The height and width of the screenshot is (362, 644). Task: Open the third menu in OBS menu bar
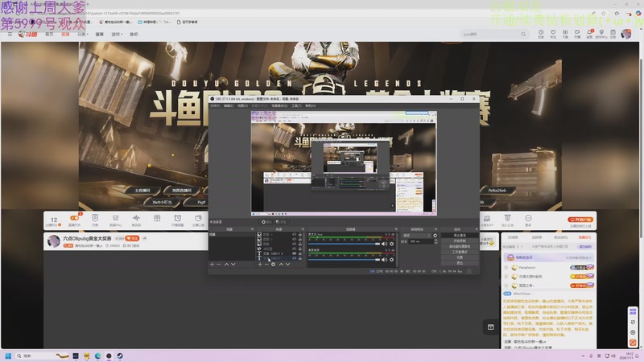click(242, 106)
